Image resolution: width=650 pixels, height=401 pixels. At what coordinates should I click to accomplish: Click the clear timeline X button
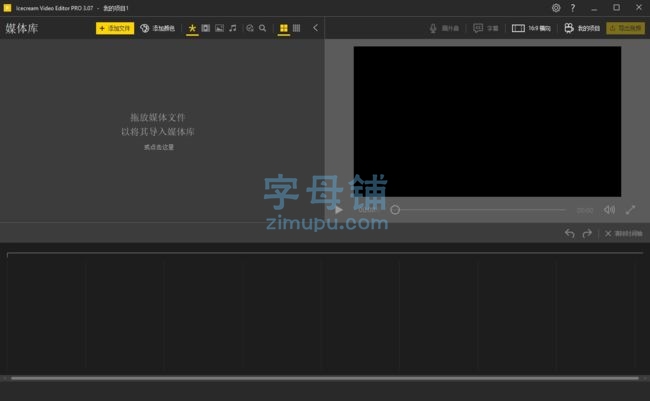(x=623, y=234)
